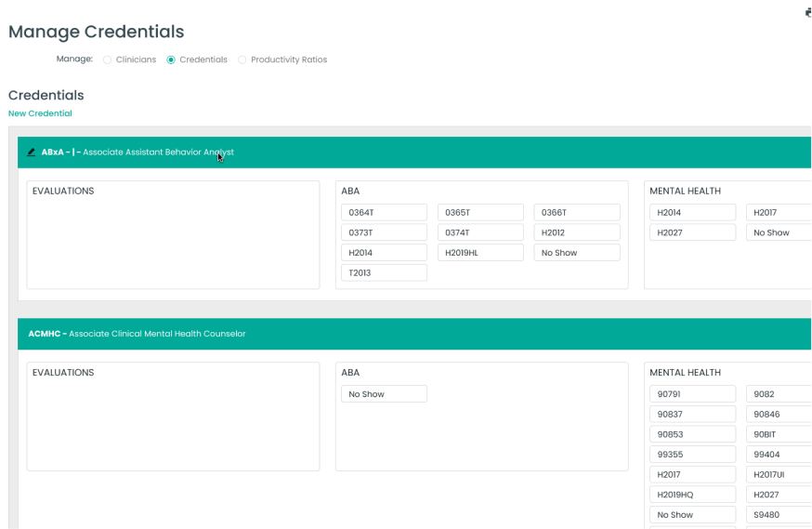Viewport: 812px width, 529px height.
Task: Click code 90BIT in ACMHC Mental Health
Action: (779, 434)
